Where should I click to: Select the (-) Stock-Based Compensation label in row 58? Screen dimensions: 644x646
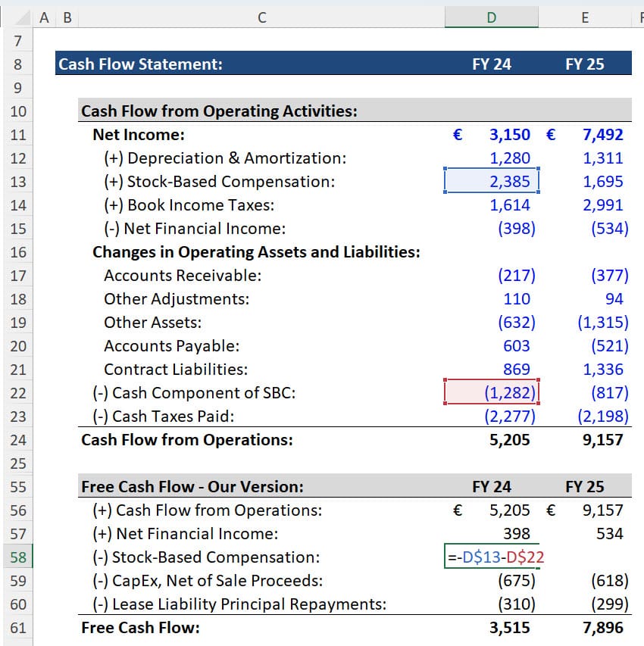tap(206, 557)
